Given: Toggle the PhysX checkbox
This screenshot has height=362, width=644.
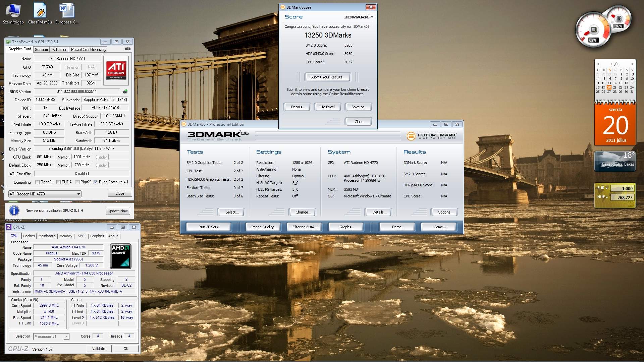Looking at the screenshot, I should point(77,182).
